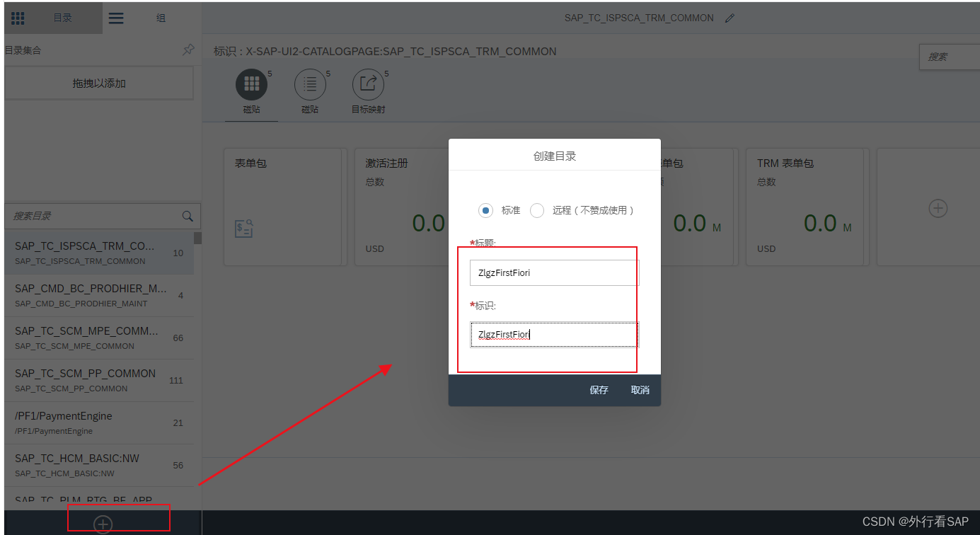Show tiles list view icon
This screenshot has height=535, width=980.
(310, 84)
